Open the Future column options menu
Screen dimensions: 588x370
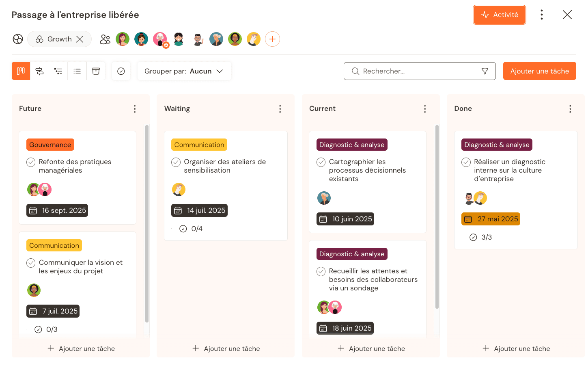135,108
